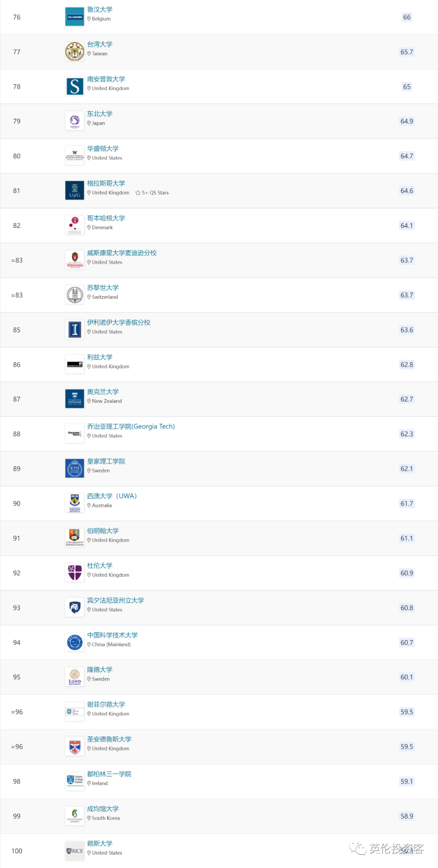Click the St Andrews crest thumbnail

click(x=75, y=747)
